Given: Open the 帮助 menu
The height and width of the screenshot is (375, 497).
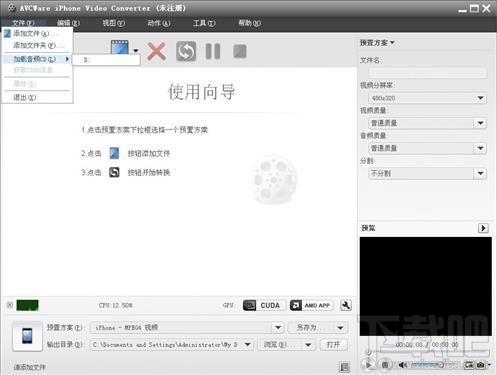Looking at the screenshot, I should (249, 23).
